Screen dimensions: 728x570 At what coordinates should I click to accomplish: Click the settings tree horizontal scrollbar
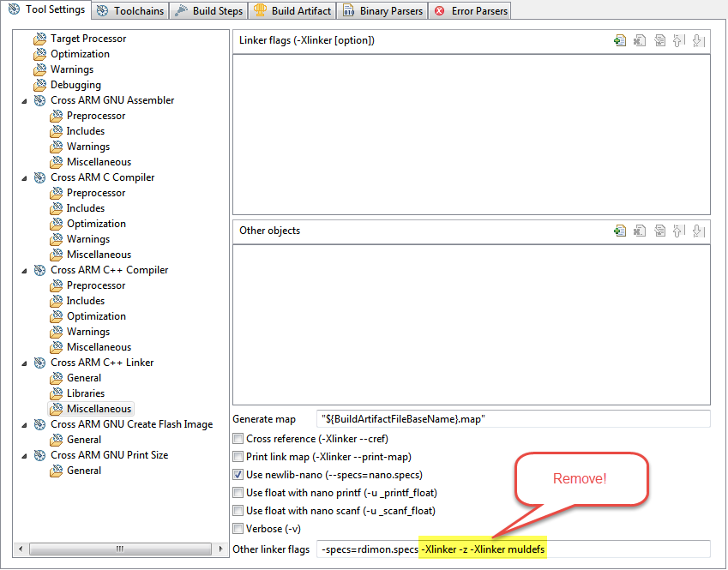tap(111, 548)
